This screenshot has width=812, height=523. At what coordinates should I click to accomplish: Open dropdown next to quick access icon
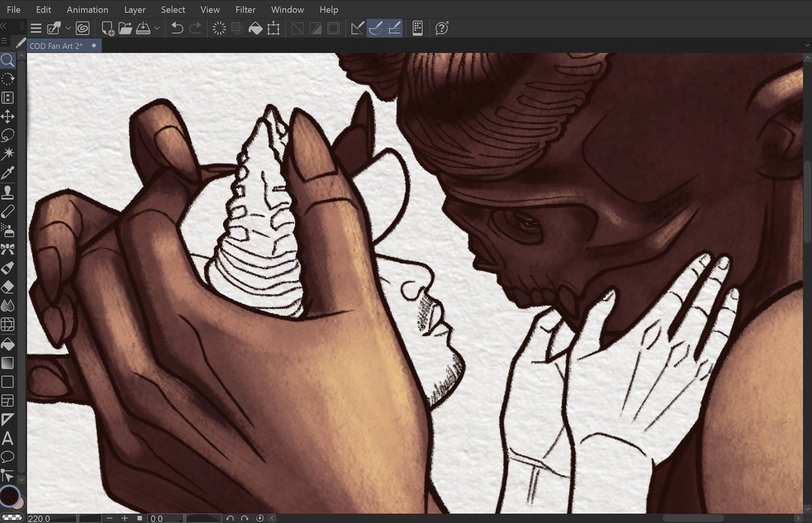click(x=68, y=28)
